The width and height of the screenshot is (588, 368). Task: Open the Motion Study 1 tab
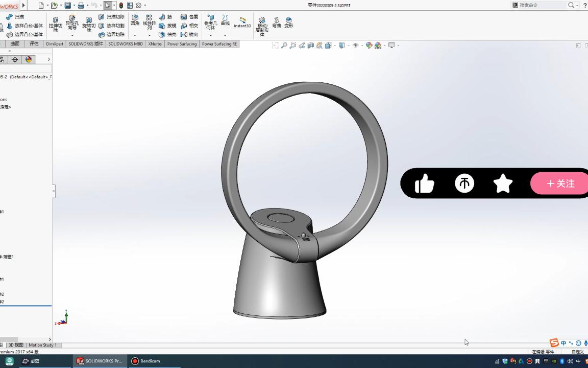(x=42, y=345)
